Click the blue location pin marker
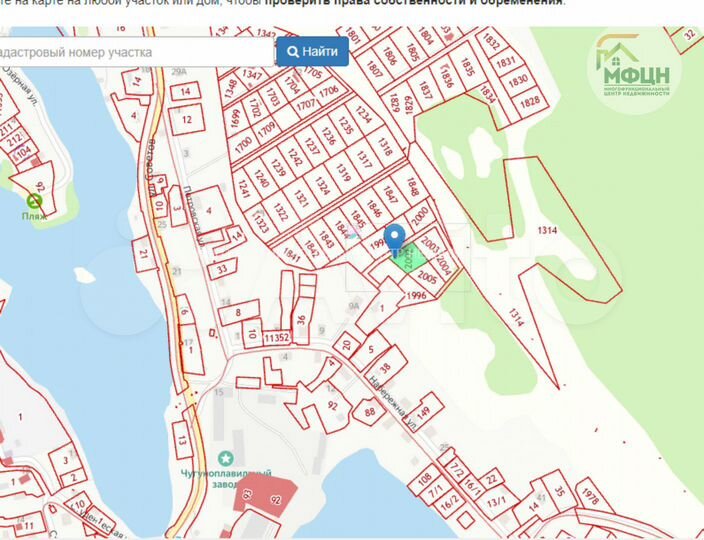Screen dimensions: 704x540 pos(395,238)
